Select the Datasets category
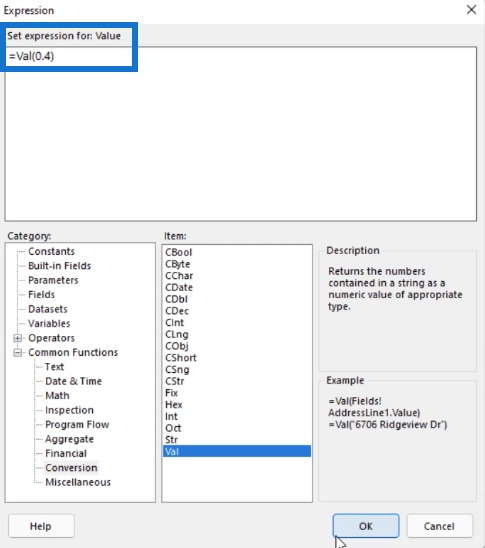This screenshot has width=485, height=548. point(48,309)
